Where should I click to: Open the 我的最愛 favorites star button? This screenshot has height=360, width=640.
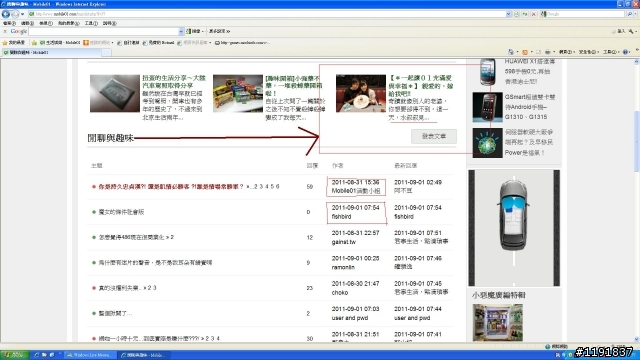(x=13, y=42)
